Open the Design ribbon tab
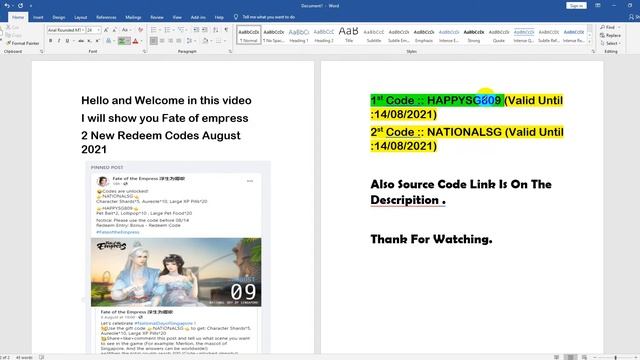This screenshot has width=640, height=360. pos(59,17)
